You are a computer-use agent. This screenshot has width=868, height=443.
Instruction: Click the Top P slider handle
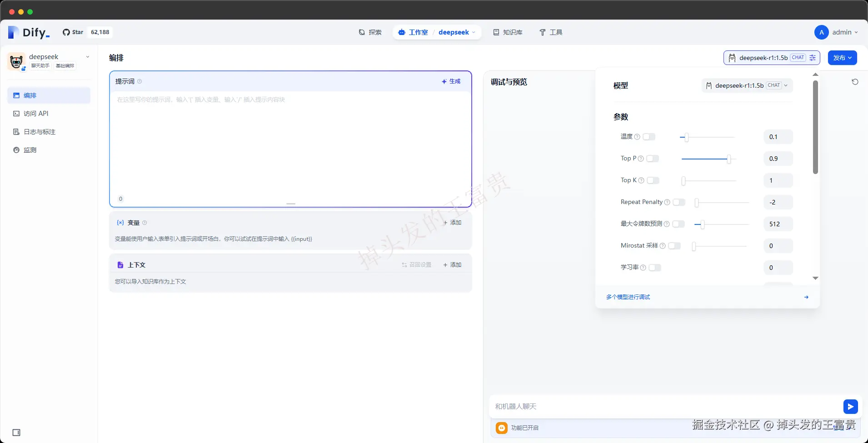[x=729, y=159]
